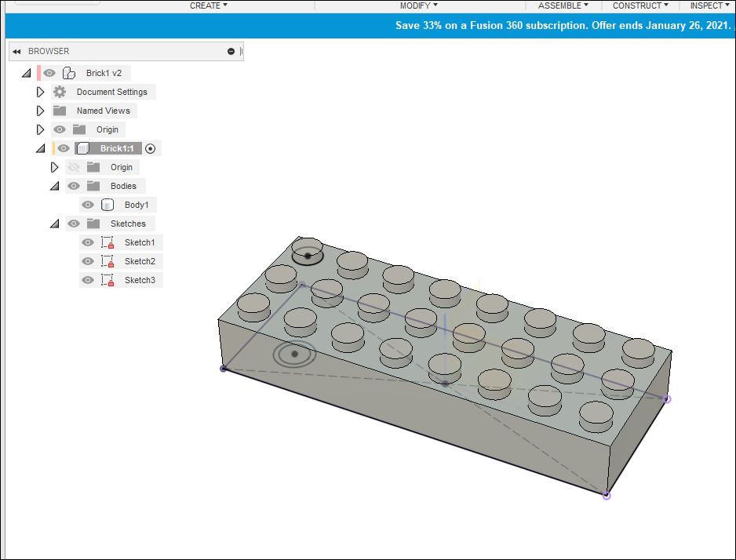Collapse the Browser panel with the double-arrow button

16,51
